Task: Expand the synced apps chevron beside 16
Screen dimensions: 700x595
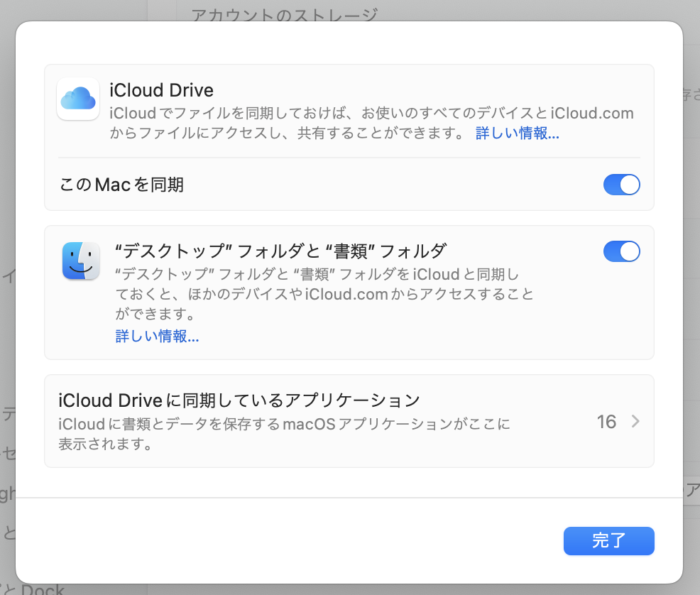Action: [635, 421]
